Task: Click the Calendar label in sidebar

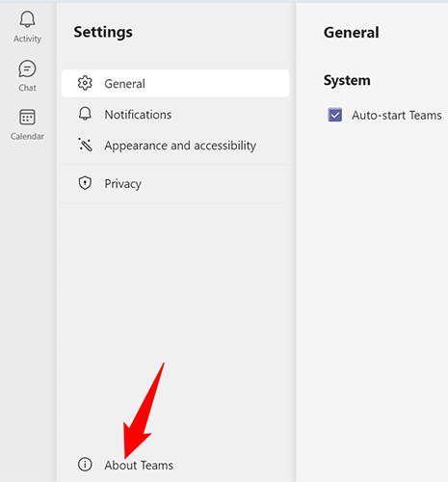Action: (27, 136)
